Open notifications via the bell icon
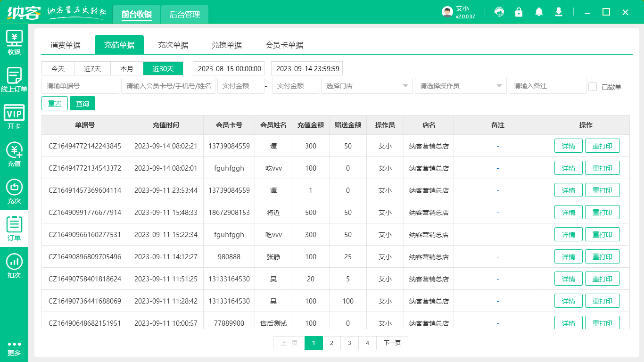The image size is (644, 362). 539,12
